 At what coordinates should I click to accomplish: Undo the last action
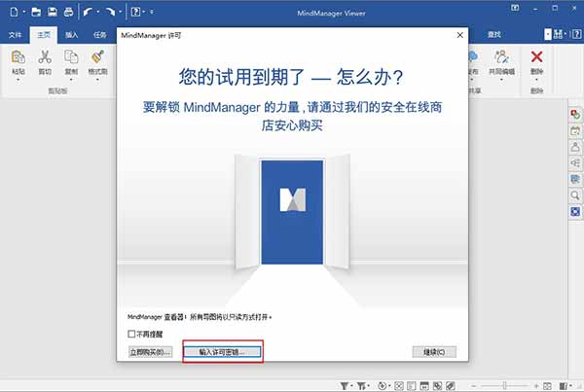88,13
